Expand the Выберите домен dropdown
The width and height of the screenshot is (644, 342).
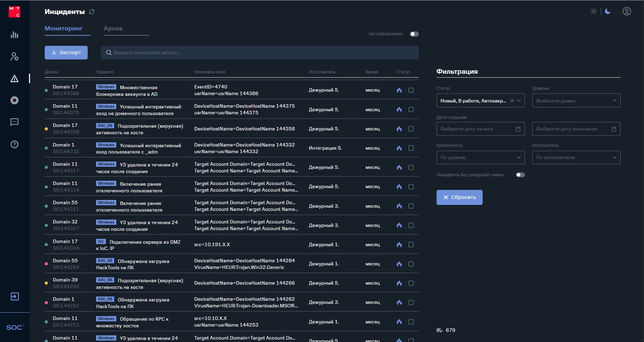pyautogui.click(x=576, y=101)
